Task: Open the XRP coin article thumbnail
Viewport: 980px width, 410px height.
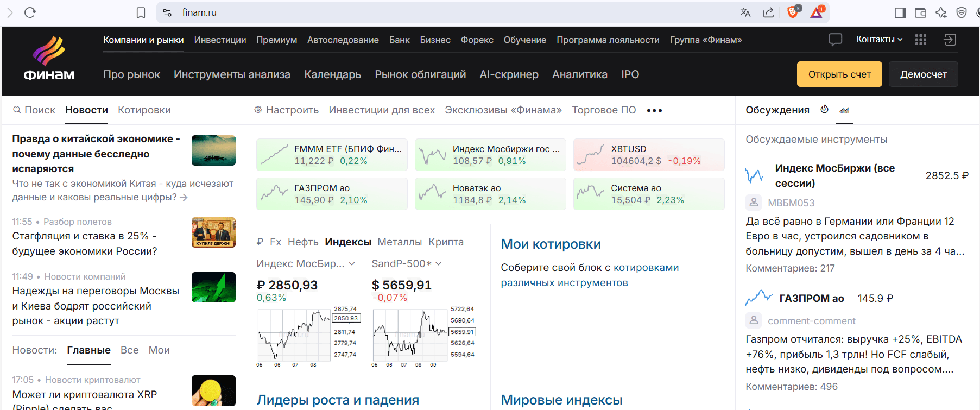Action: [213, 390]
